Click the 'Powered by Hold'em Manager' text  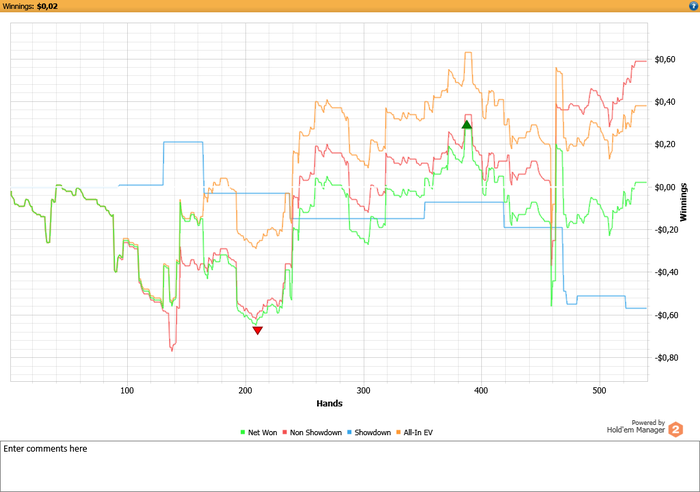coord(634,426)
